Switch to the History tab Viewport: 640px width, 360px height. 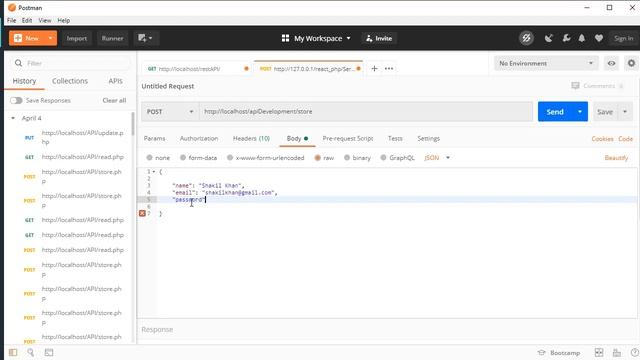click(x=24, y=81)
